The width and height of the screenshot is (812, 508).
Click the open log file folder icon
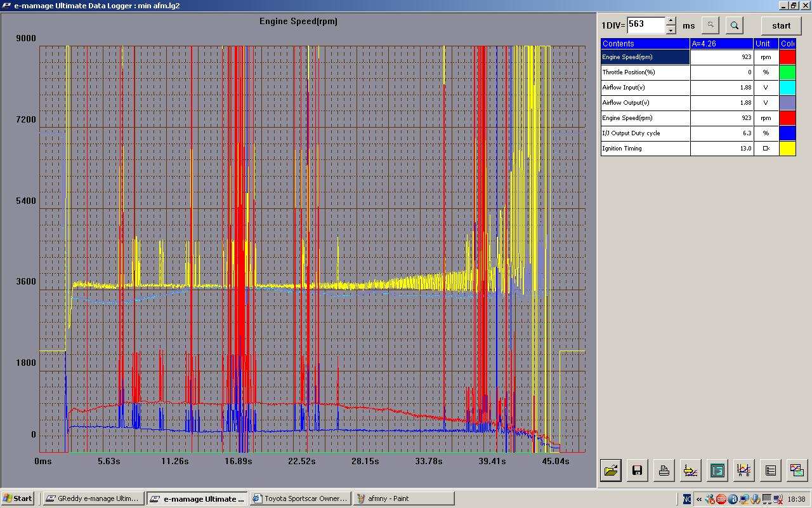pos(611,471)
